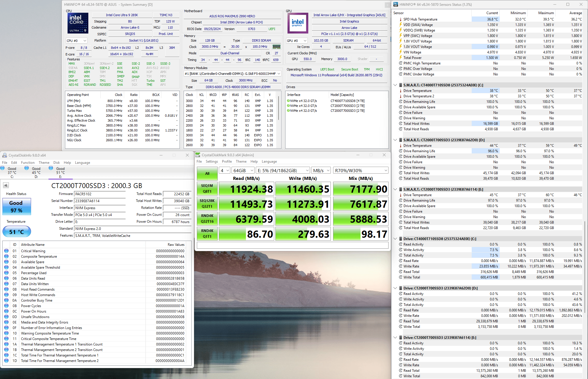This screenshot has width=588, height=379.
Task: Run the SEQ1M Q8T1 benchmark
Action: pyautogui.click(x=207, y=189)
